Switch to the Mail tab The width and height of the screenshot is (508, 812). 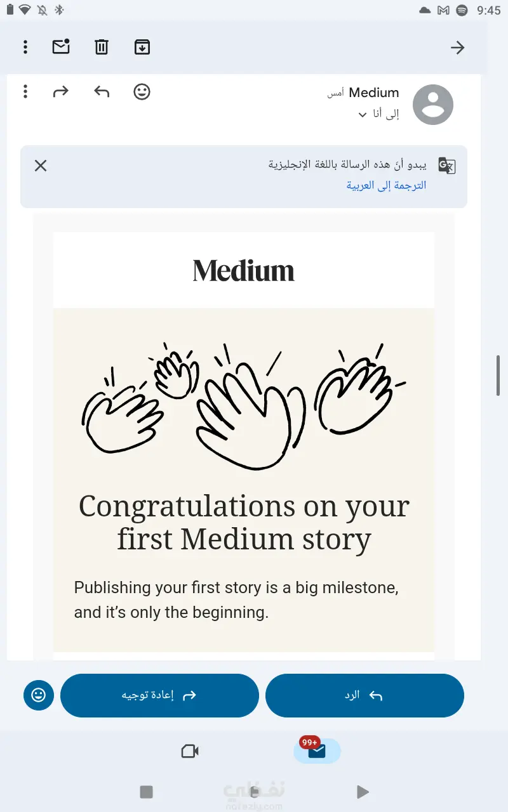317,752
